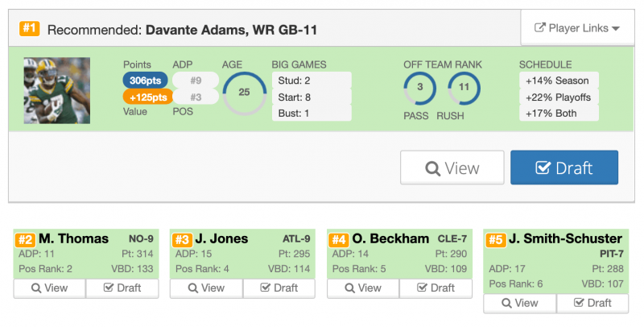View O. Beckham player card
Screen dimensions: 644x327
tap(364, 288)
